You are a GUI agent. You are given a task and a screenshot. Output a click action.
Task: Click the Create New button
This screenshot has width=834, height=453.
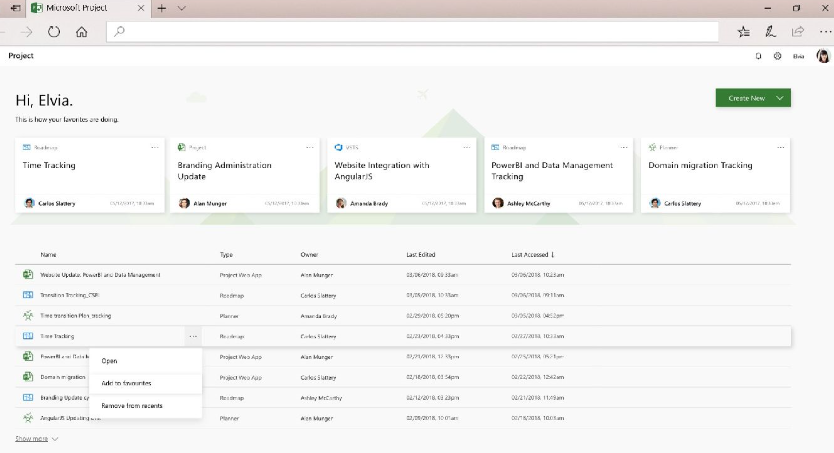746,98
